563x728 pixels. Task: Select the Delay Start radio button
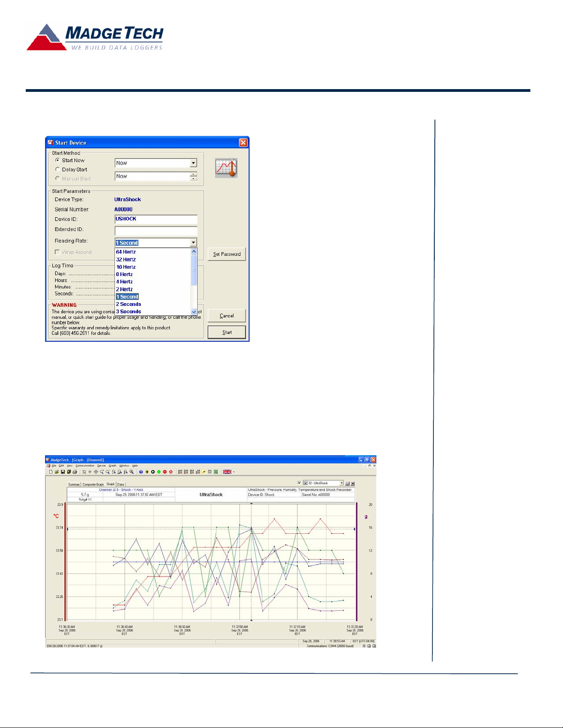[x=57, y=169]
